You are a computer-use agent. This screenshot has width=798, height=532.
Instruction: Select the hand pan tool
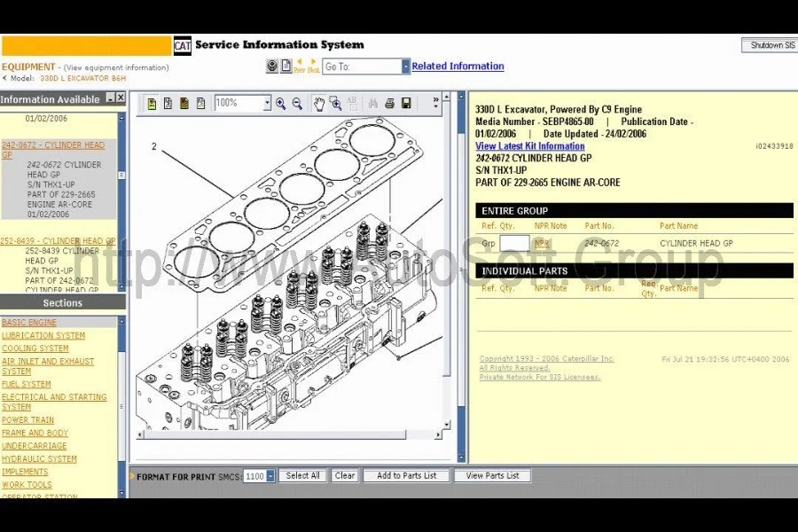(319, 104)
